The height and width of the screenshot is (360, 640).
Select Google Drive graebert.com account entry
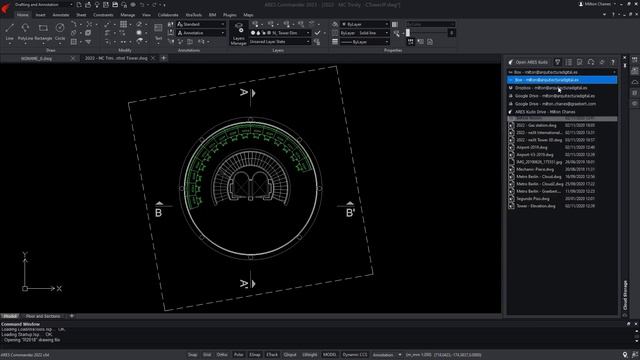(562, 104)
